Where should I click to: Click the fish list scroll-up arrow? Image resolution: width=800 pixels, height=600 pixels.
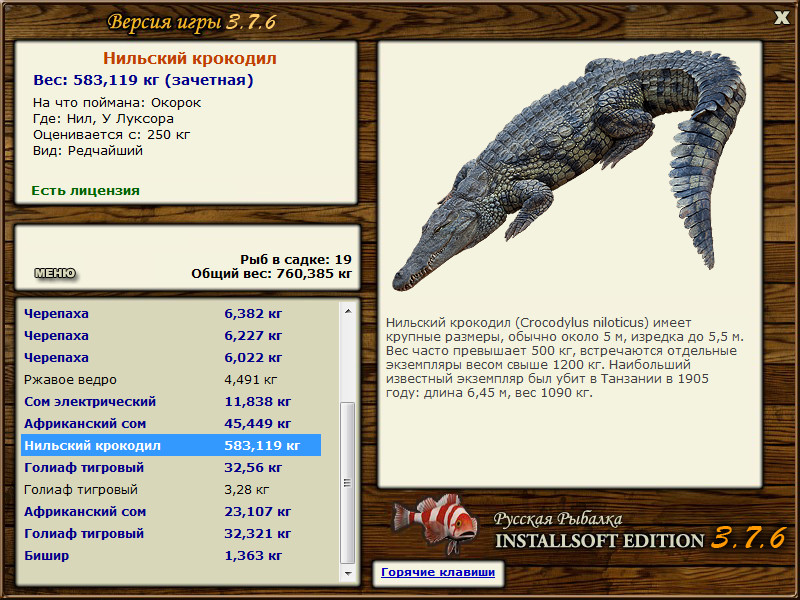pyautogui.click(x=348, y=311)
